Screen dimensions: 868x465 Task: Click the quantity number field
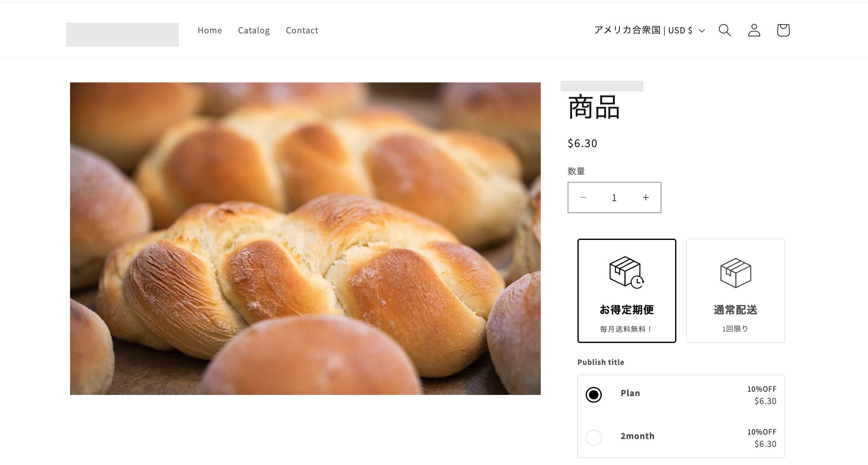click(614, 197)
